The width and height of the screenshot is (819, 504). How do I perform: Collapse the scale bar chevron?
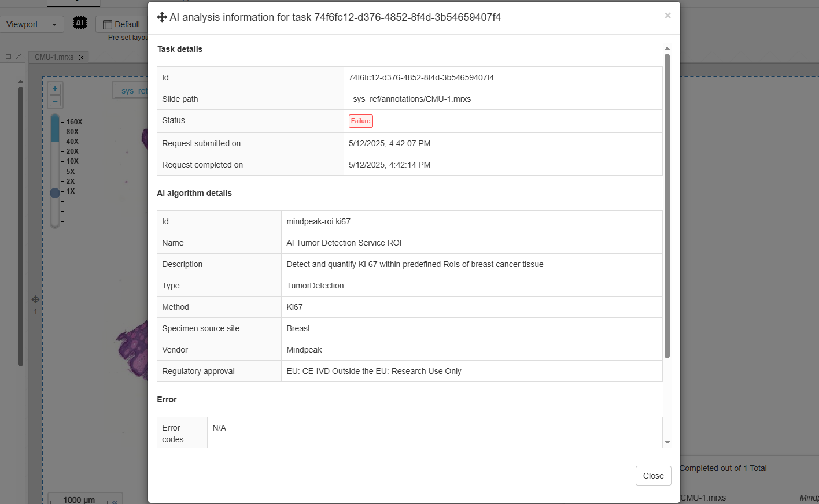[x=115, y=501]
